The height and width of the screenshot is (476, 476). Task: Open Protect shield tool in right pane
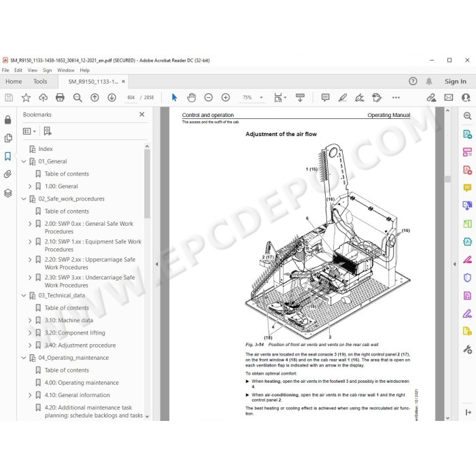click(467, 277)
